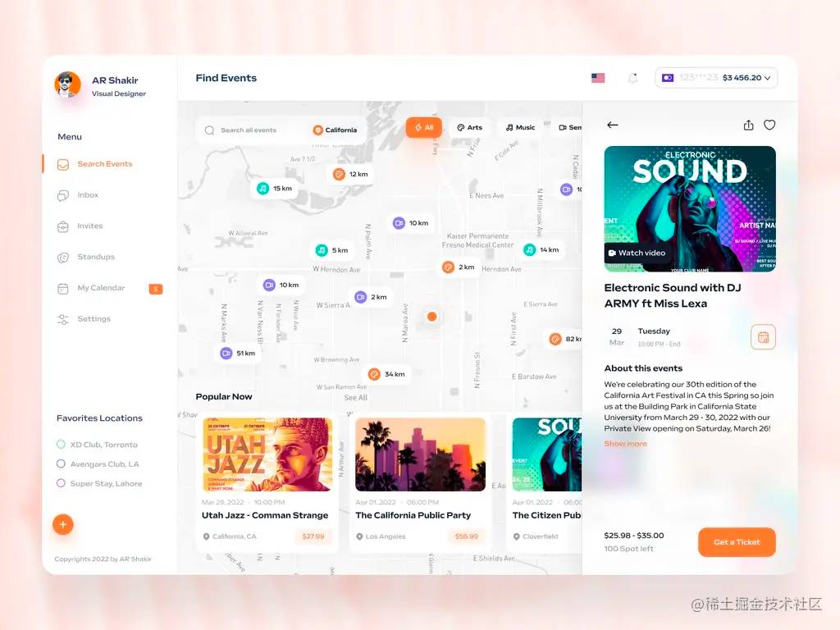
Task: Expand description with Show more
Action: 625,444
